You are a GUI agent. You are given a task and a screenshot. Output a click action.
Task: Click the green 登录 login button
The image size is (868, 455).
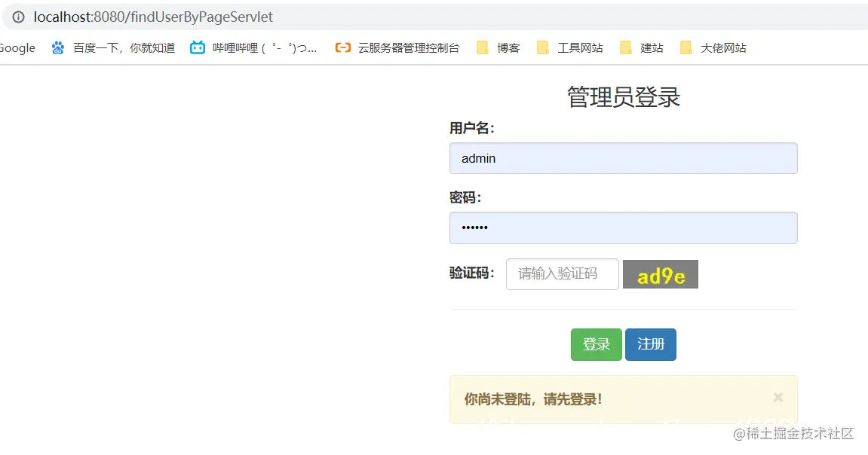596,344
